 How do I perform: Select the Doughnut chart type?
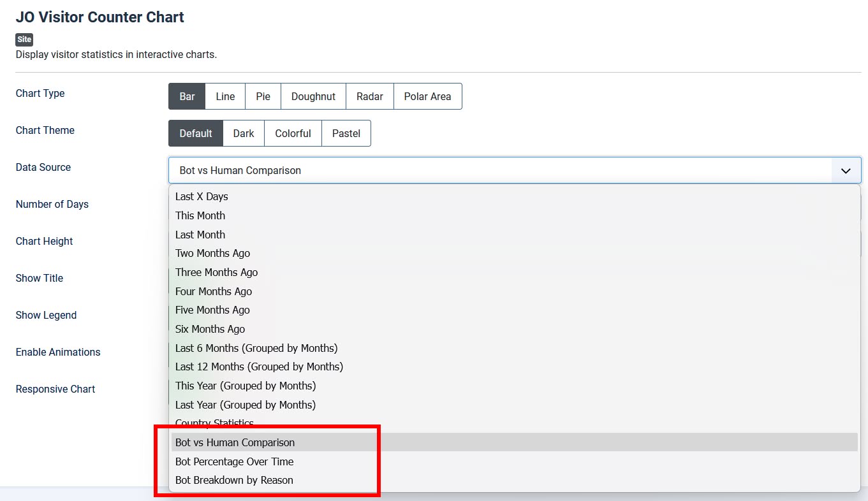pos(313,96)
